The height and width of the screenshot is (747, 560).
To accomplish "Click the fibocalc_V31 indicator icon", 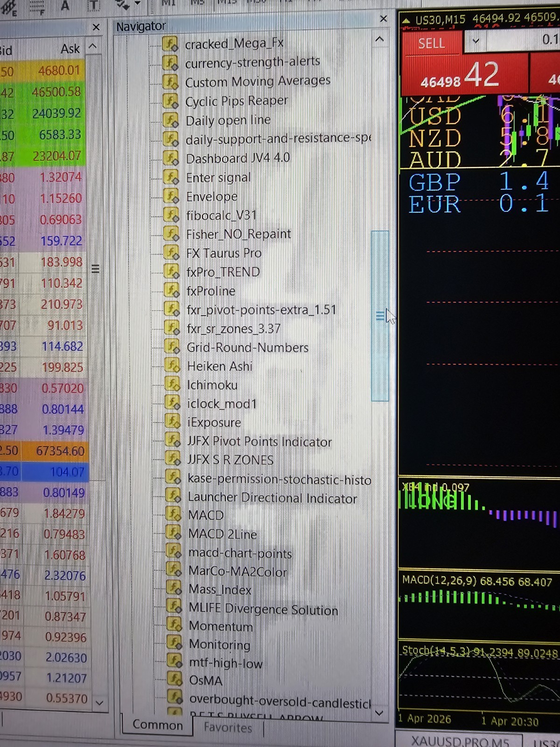I will coord(171,215).
